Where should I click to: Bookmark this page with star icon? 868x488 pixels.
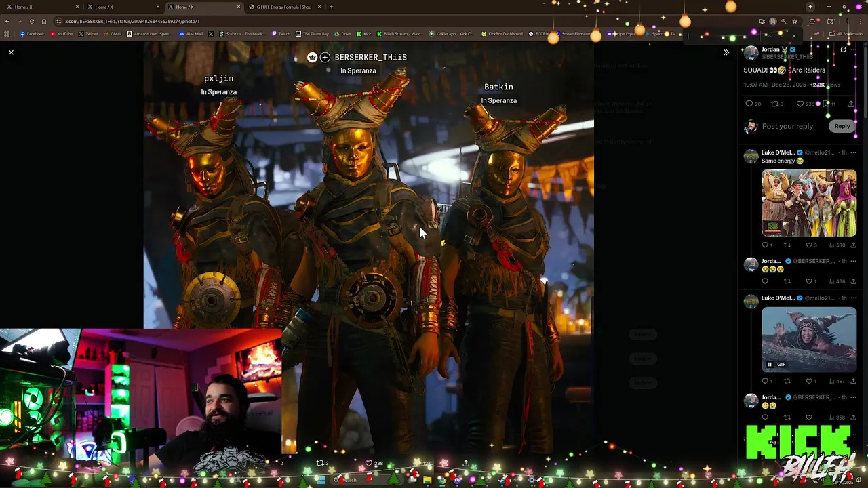coord(795,21)
